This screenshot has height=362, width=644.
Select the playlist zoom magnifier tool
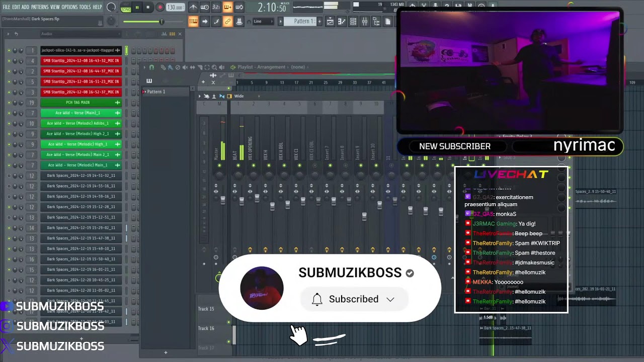pyautogui.click(x=214, y=67)
